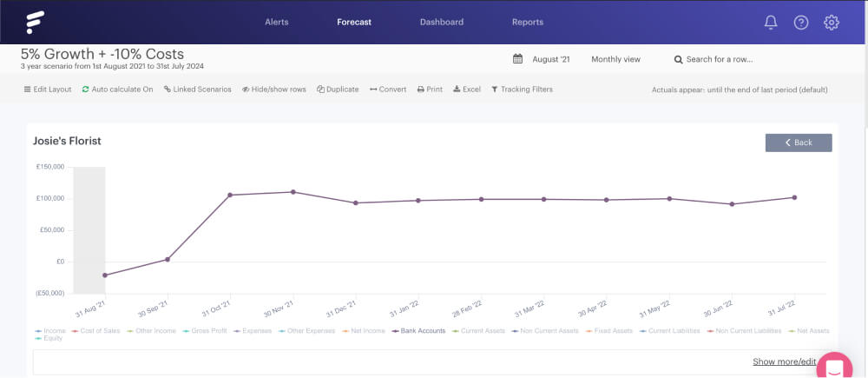Click the 31 May '22 data point

669,198
